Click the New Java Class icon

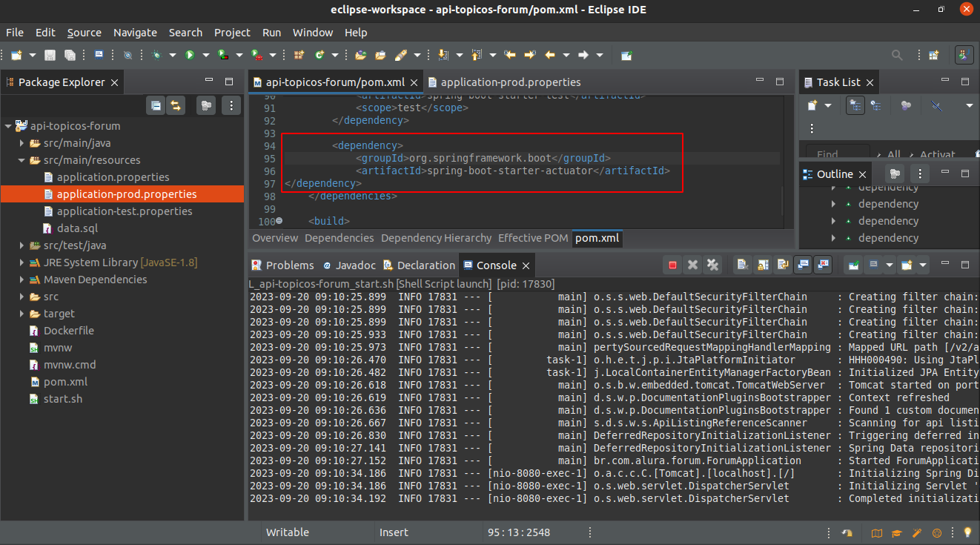[320, 55]
